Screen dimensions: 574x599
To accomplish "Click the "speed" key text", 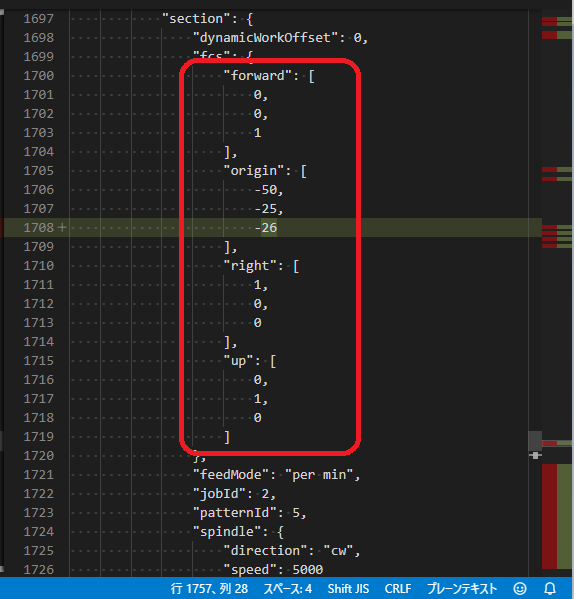I will [250, 570].
